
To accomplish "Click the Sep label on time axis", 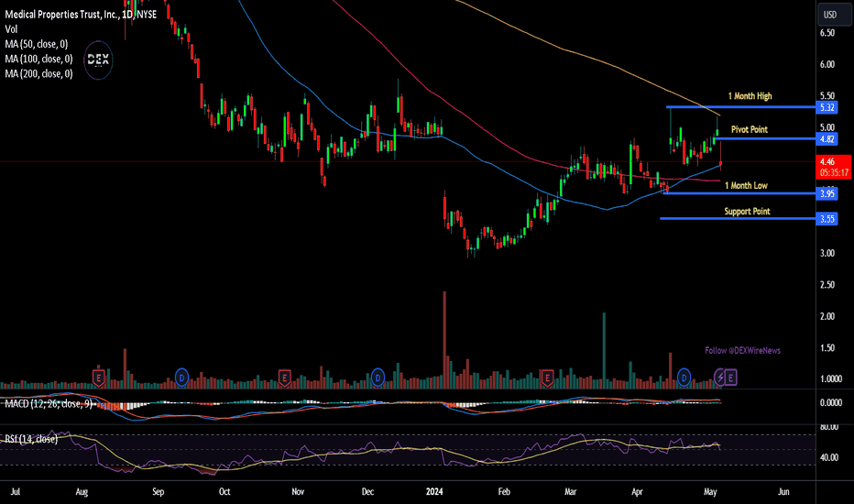I will tap(158, 491).
